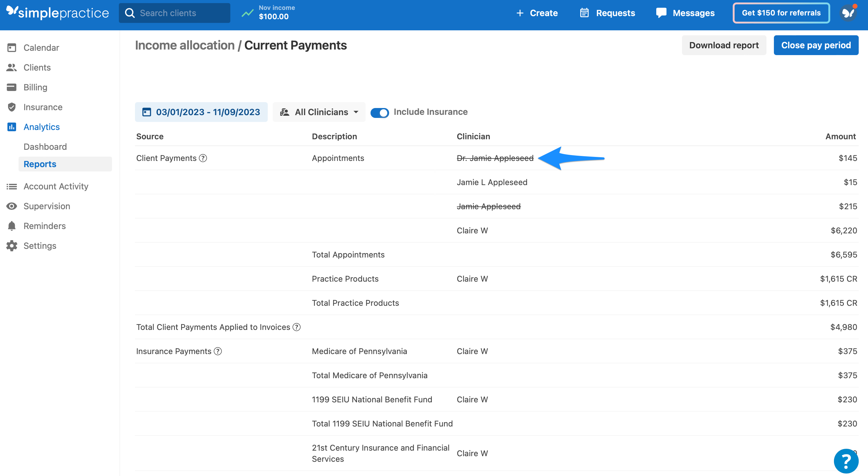The width and height of the screenshot is (868, 476).
Task: Open the All Clinicians filter dropdown
Action: (x=319, y=112)
